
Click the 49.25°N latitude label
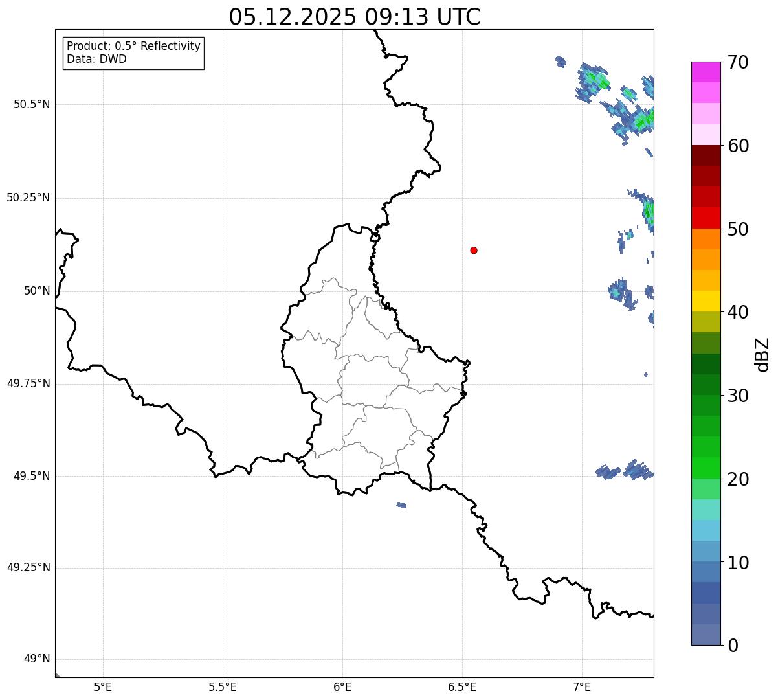tap(28, 567)
